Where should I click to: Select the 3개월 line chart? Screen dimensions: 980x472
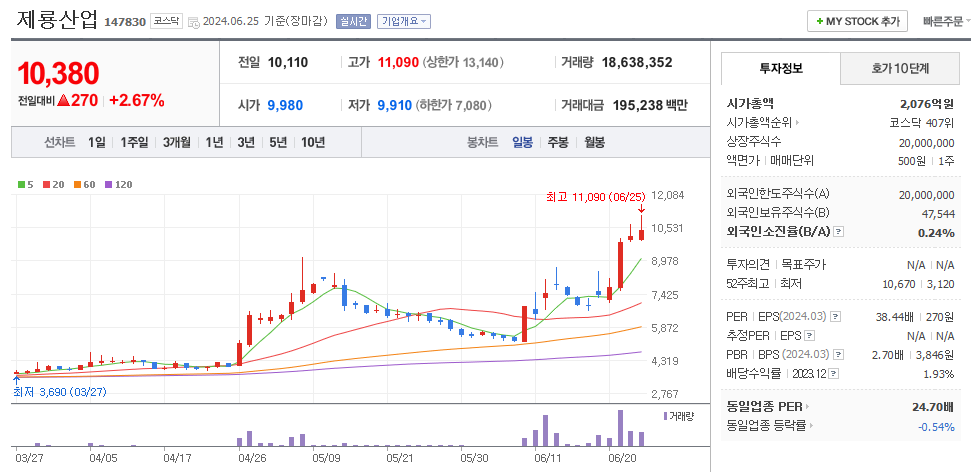pyautogui.click(x=176, y=142)
